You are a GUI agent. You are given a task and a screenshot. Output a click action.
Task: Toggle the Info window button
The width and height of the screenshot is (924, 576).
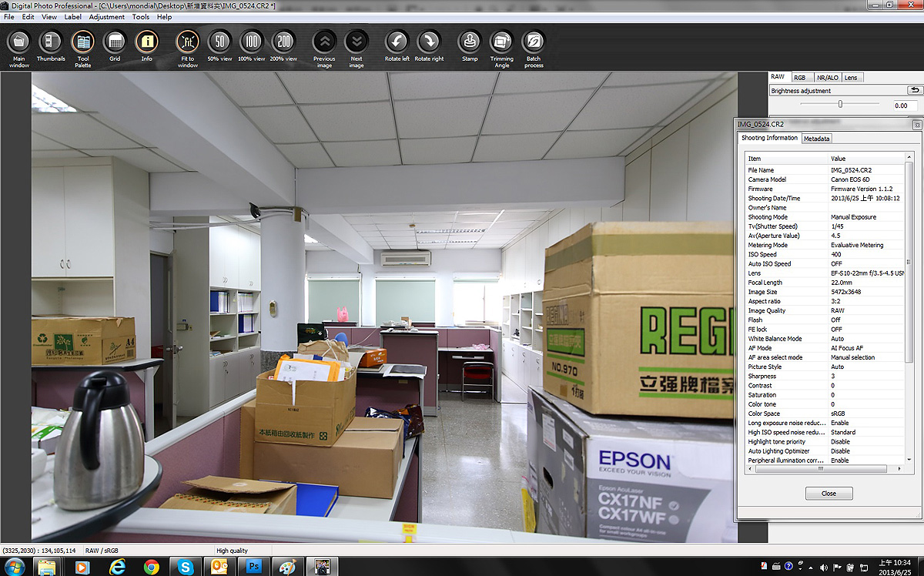coord(146,46)
